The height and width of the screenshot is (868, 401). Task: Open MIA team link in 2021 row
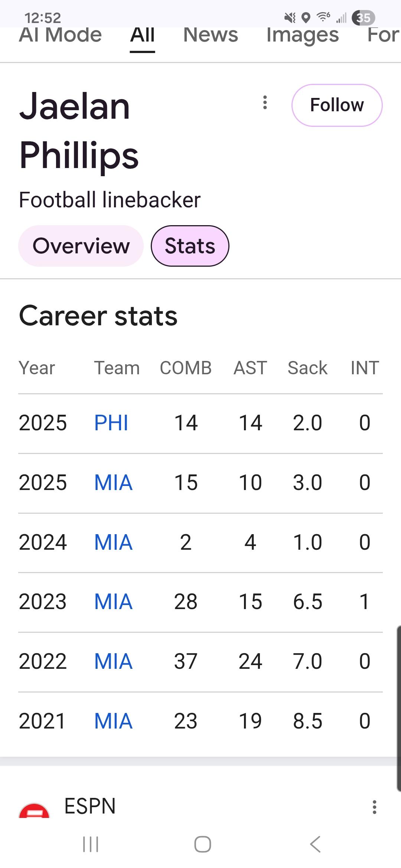tap(113, 721)
